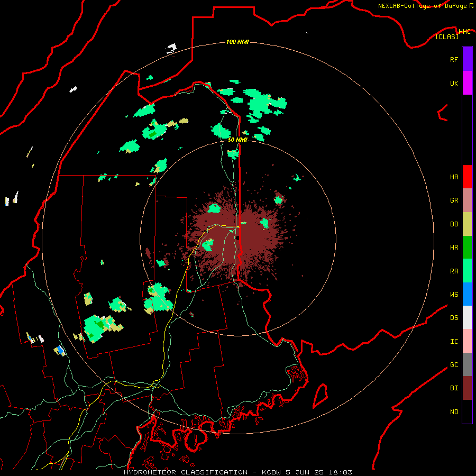This screenshot has height=476, width=476.
Task: Click the RA legend label
Action: (x=454, y=271)
